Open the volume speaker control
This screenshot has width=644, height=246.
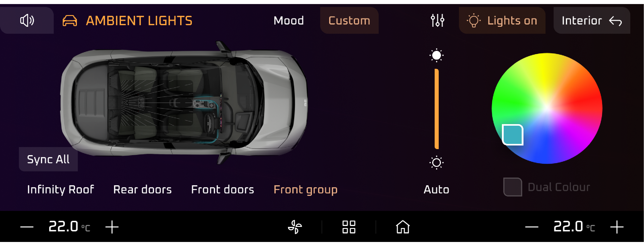(x=27, y=20)
